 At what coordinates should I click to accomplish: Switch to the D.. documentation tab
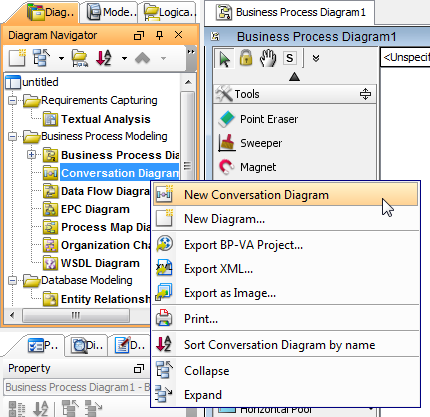130,346
